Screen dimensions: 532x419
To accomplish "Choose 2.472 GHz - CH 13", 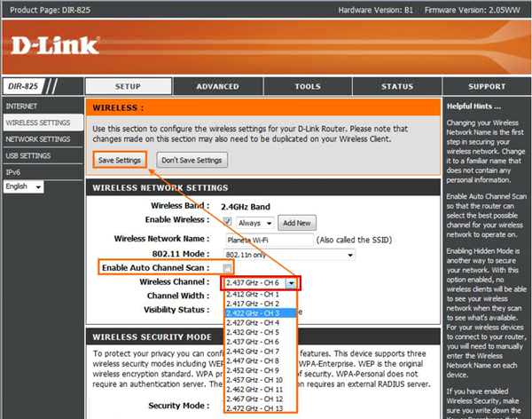I will point(261,408).
